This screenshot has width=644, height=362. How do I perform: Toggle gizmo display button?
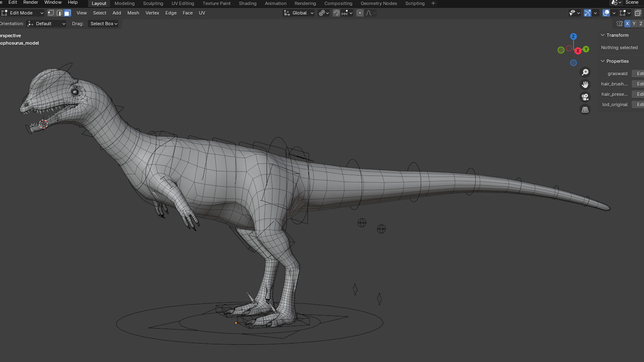[x=587, y=13]
